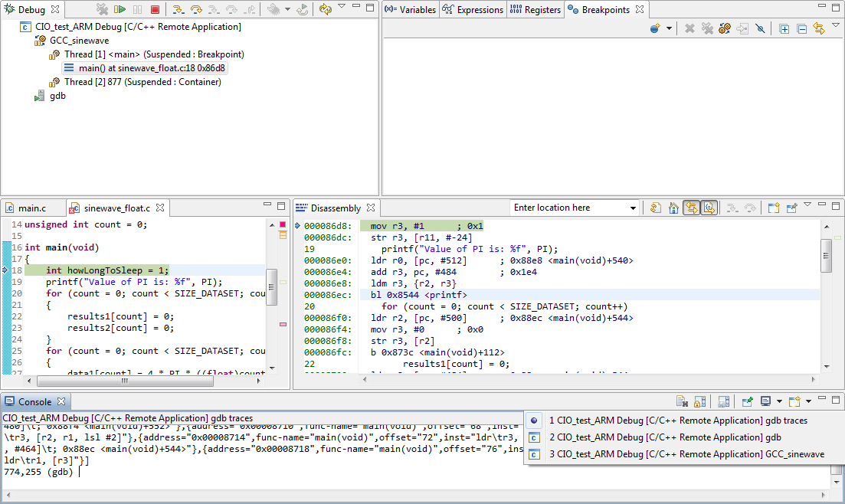Click the Step Over icon
The width and height of the screenshot is (845, 504).
tap(196, 10)
